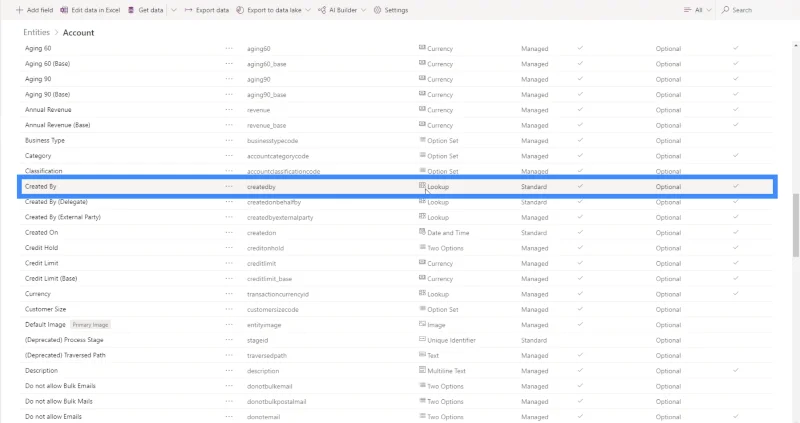Click two options icon in Credit Hold row
Viewport: 800px width, 423px height.
(x=422, y=247)
